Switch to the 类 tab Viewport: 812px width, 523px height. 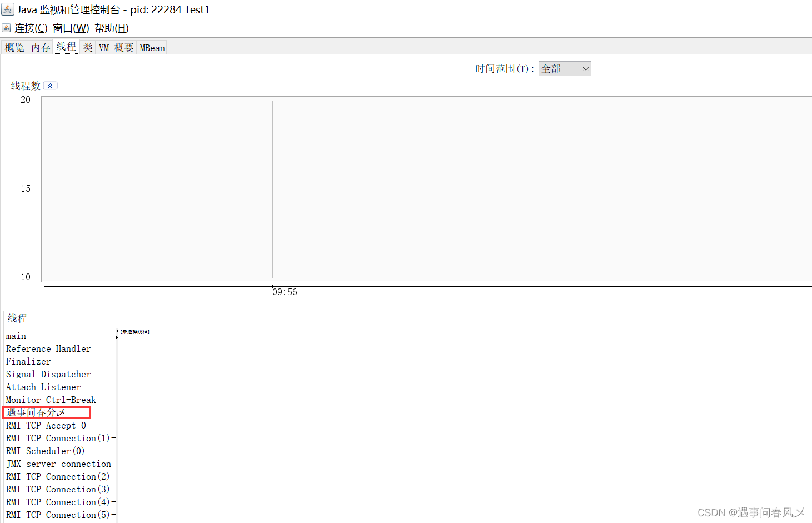point(87,48)
